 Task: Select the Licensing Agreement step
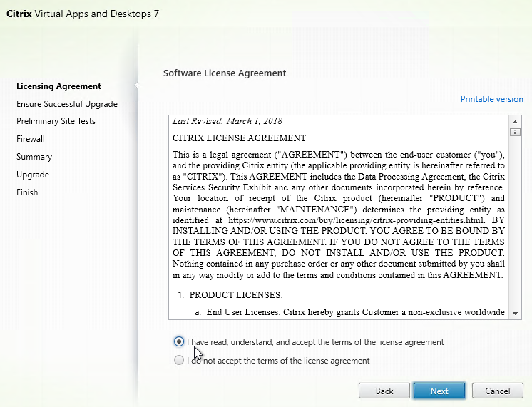click(x=58, y=86)
